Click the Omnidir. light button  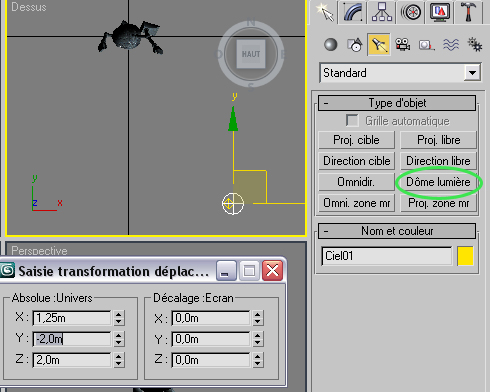point(356,182)
